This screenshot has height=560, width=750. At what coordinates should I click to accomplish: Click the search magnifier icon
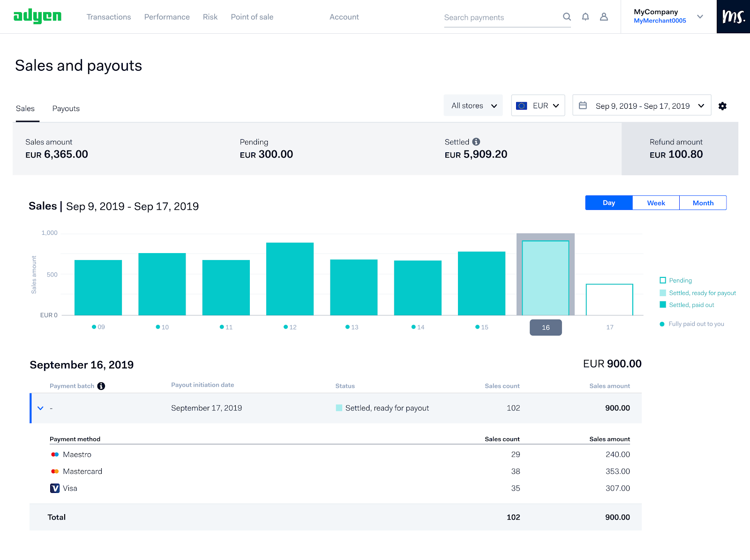[x=567, y=17]
